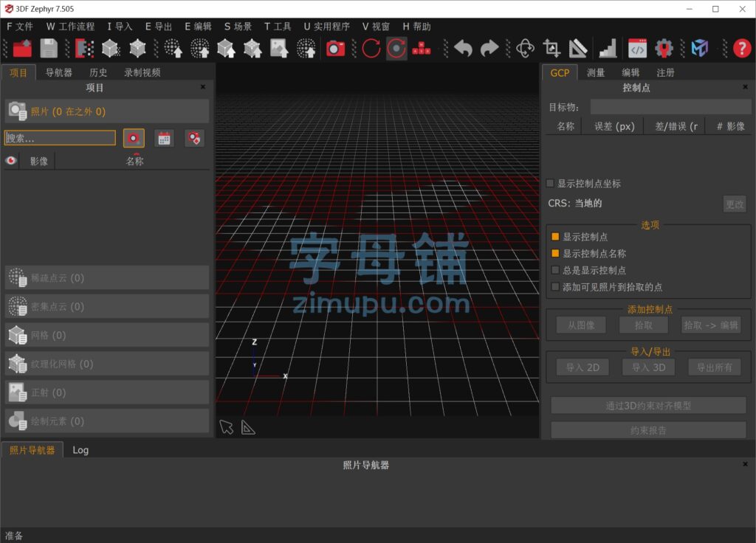Expand the 正射 (0) section

107,392
